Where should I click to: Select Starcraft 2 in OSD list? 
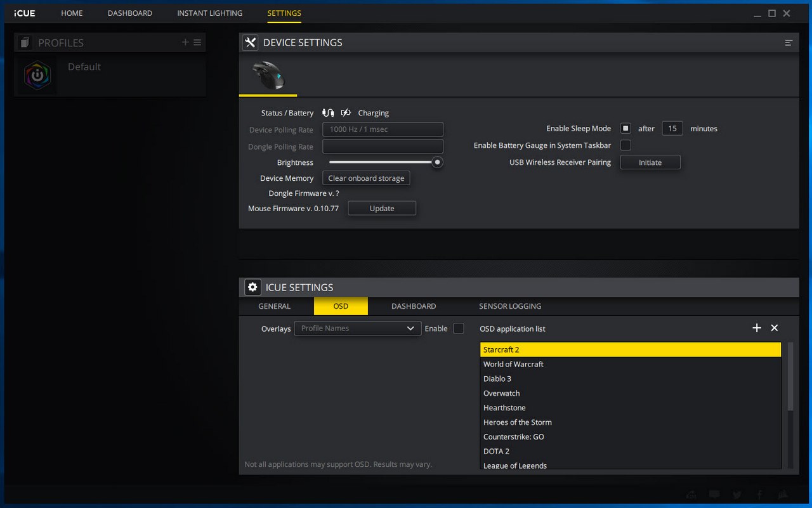pos(631,349)
